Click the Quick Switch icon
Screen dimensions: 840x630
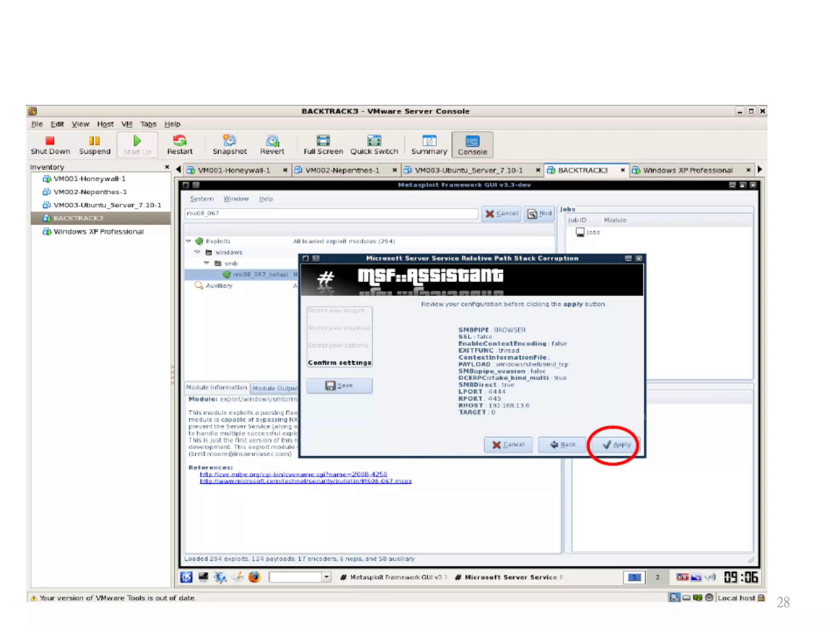[x=374, y=142]
